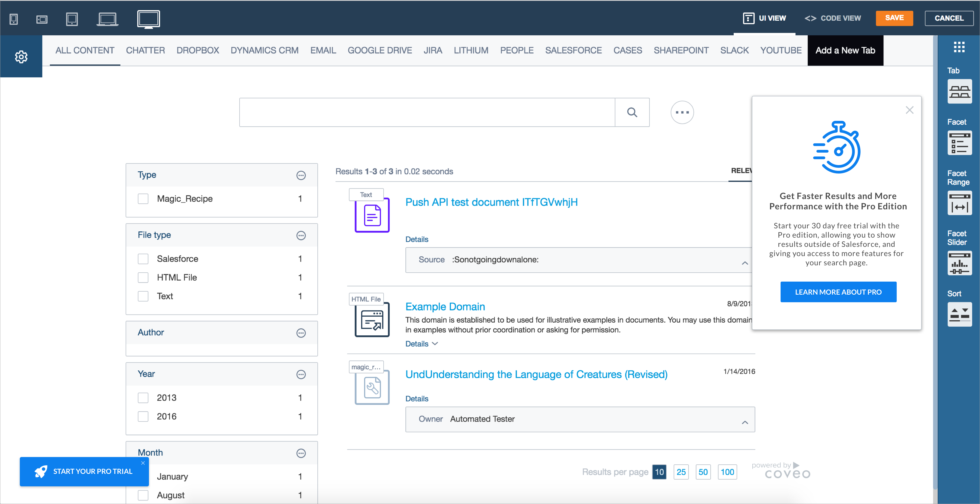This screenshot has width=980, height=504.
Task: Open the Google Drive tab
Action: pyautogui.click(x=380, y=50)
